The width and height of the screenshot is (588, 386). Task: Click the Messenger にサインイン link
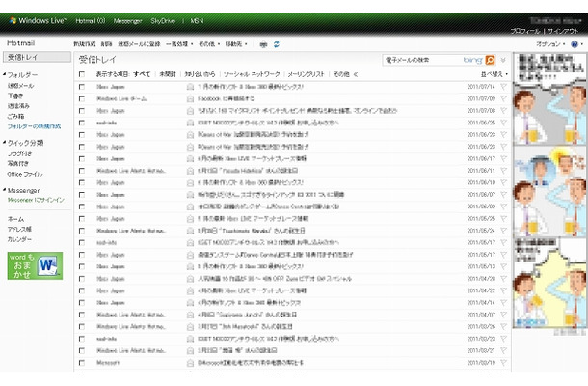36,200
